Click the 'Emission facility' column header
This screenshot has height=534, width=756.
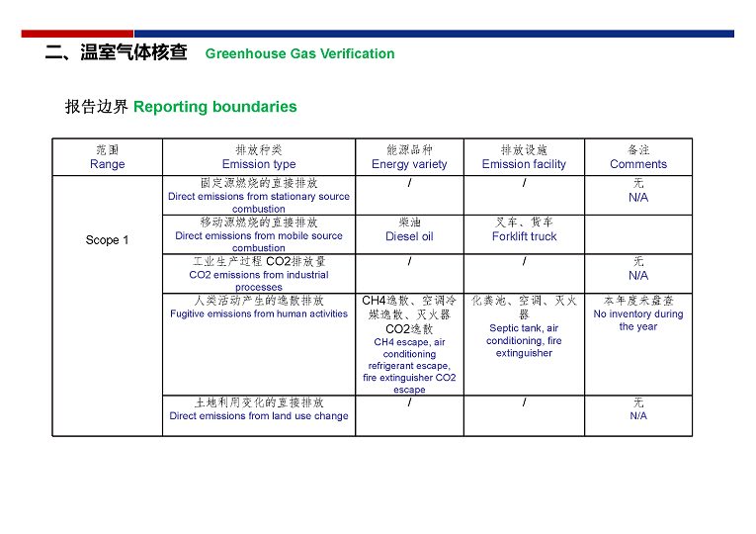click(524, 164)
